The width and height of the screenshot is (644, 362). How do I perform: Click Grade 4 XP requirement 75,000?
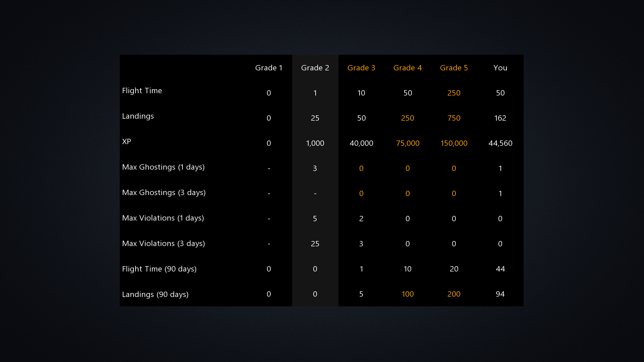coord(408,143)
